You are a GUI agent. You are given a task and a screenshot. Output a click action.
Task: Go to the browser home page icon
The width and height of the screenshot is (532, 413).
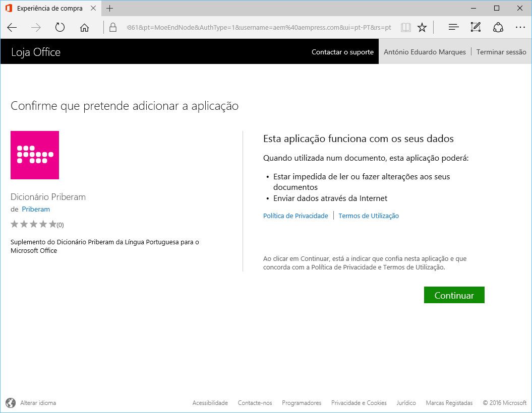pyautogui.click(x=84, y=28)
